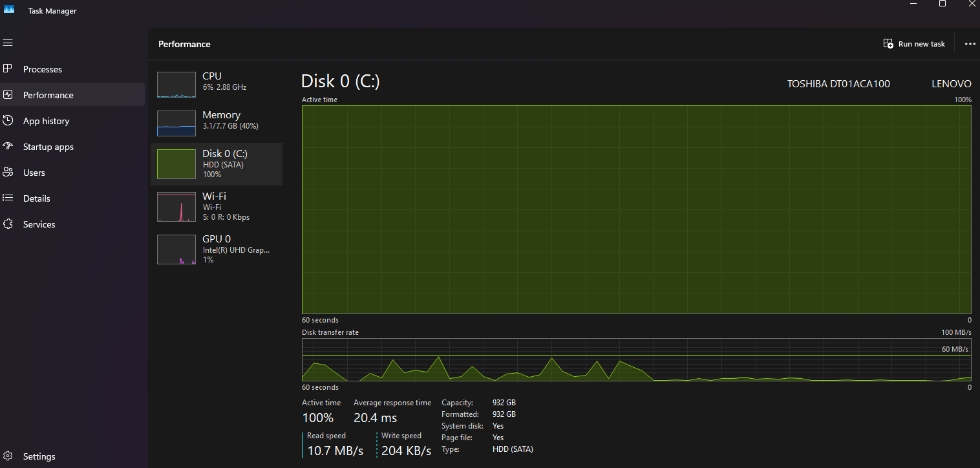Click the LENOVO label
The image size is (980, 468).
click(x=952, y=83)
